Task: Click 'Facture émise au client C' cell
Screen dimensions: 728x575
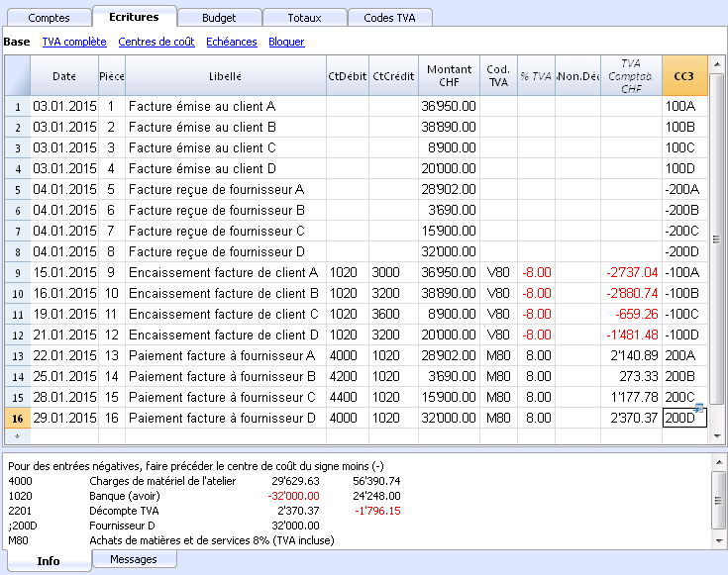Action: click(x=226, y=147)
